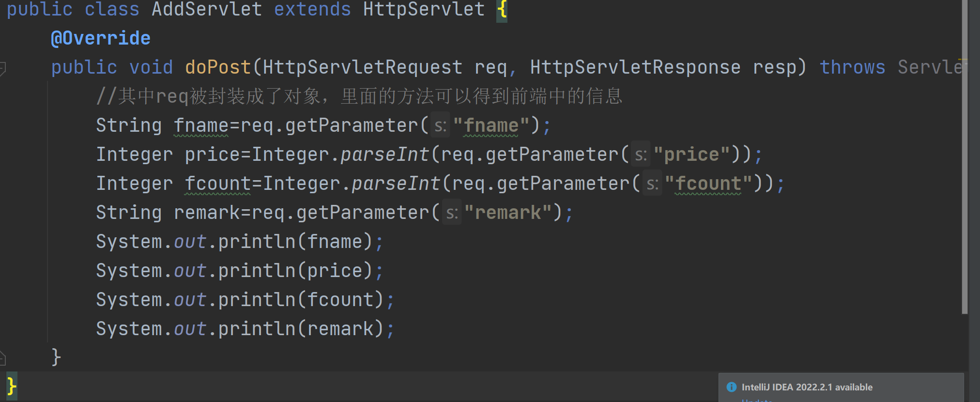
Task: Click the 's:' parameter hint before "remark"
Action: [x=451, y=213]
